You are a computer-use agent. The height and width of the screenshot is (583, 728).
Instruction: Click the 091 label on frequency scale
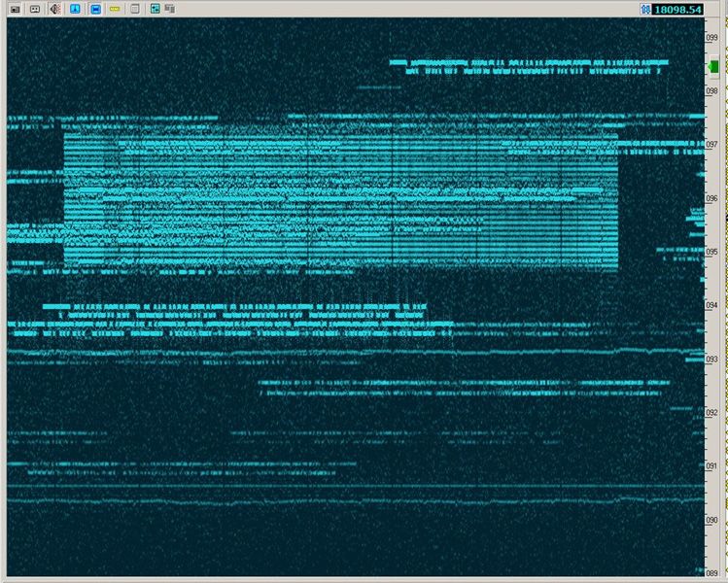tap(711, 466)
